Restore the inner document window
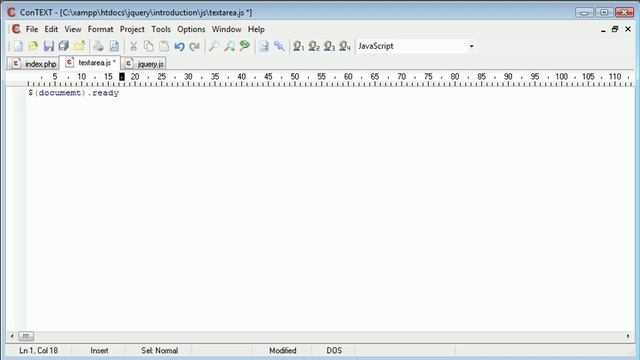This screenshot has width=640, height=360. [x=615, y=29]
